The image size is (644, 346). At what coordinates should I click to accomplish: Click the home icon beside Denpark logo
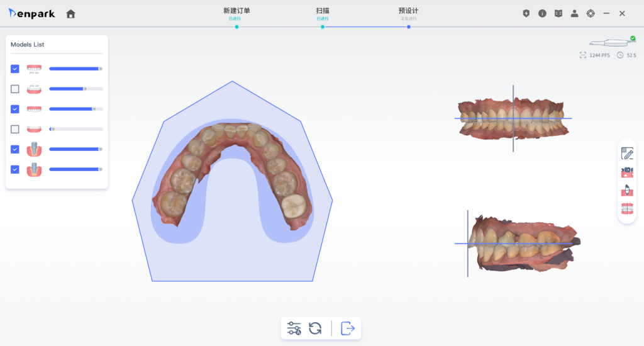(x=70, y=14)
